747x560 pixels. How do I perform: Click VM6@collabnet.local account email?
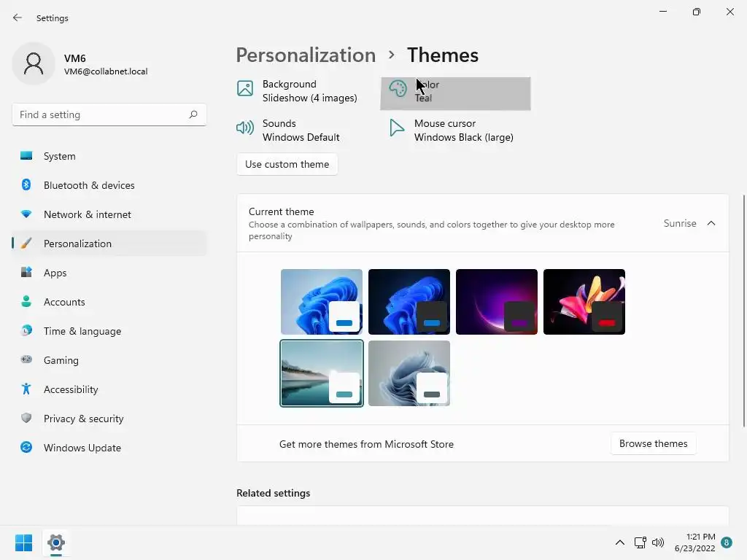pos(106,71)
